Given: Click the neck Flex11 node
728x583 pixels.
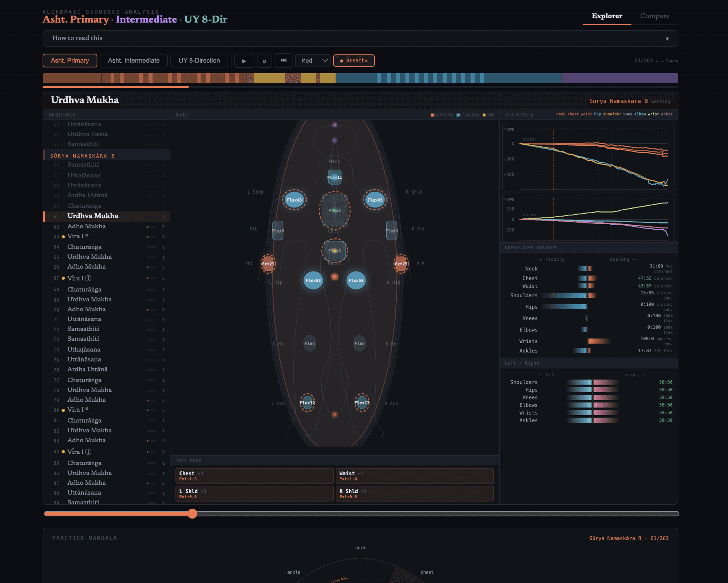Looking at the screenshot, I should click(335, 177).
